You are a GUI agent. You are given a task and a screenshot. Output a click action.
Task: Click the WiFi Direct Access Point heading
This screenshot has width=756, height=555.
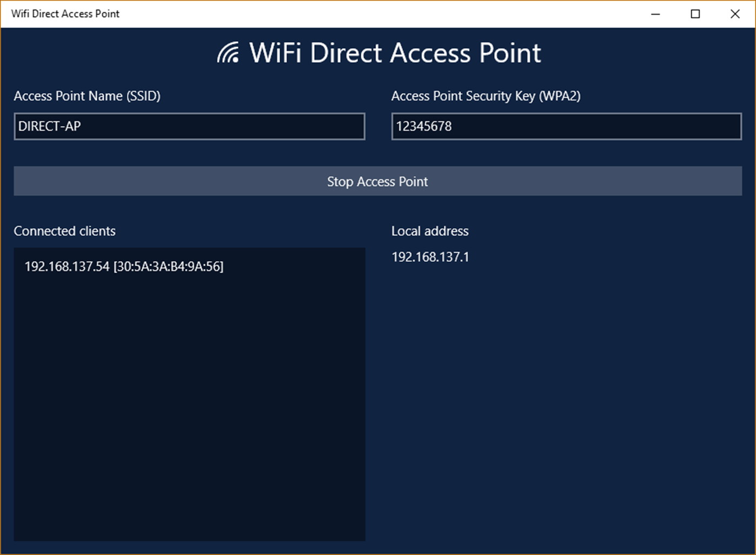(395, 53)
